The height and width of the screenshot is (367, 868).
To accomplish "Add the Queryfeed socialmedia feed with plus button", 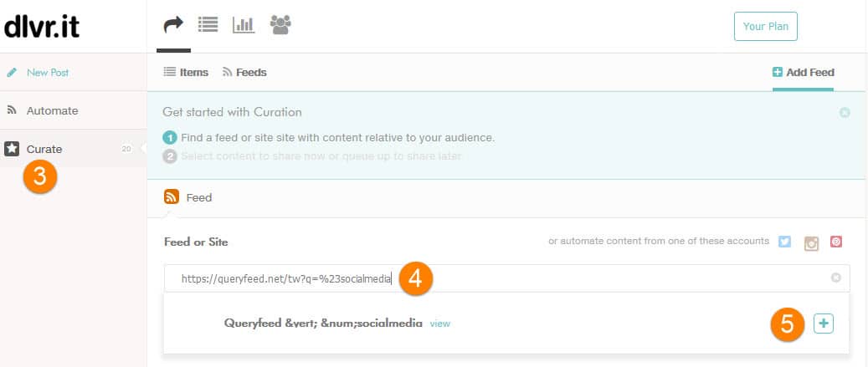I will (823, 324).
